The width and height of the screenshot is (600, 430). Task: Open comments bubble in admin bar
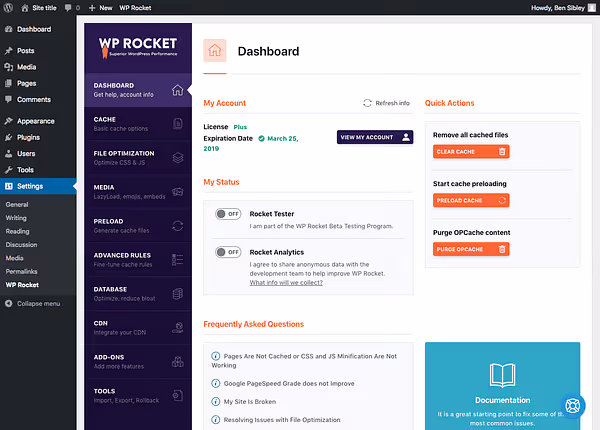72,8
